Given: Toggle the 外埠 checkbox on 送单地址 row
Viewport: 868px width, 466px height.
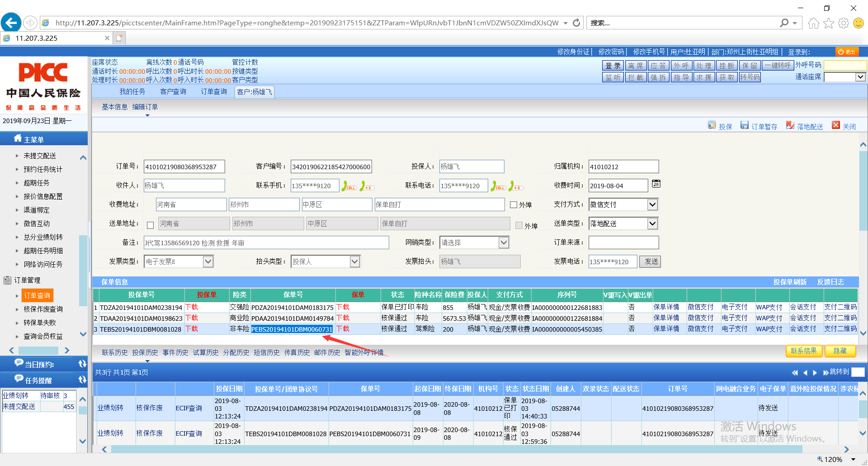Looking at the screenshot, I should click(x=519, y=225).
